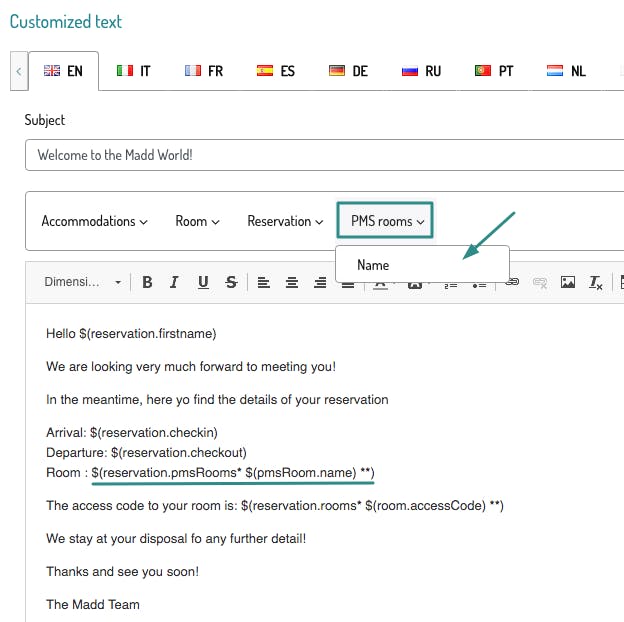Toggle bold formatting in the editor

click(147, 283)
